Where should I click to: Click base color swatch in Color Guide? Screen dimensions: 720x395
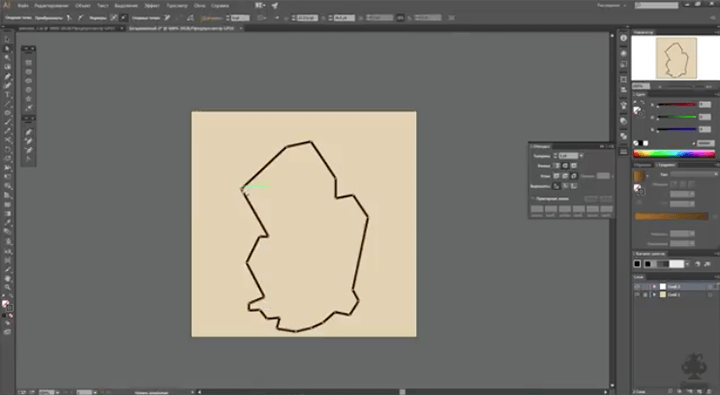tap(637, 264)
